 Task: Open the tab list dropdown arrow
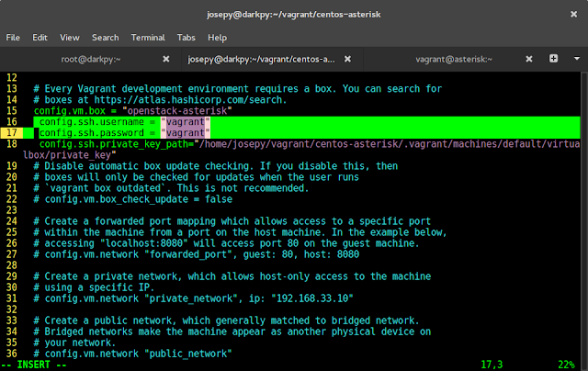[577, 59]
